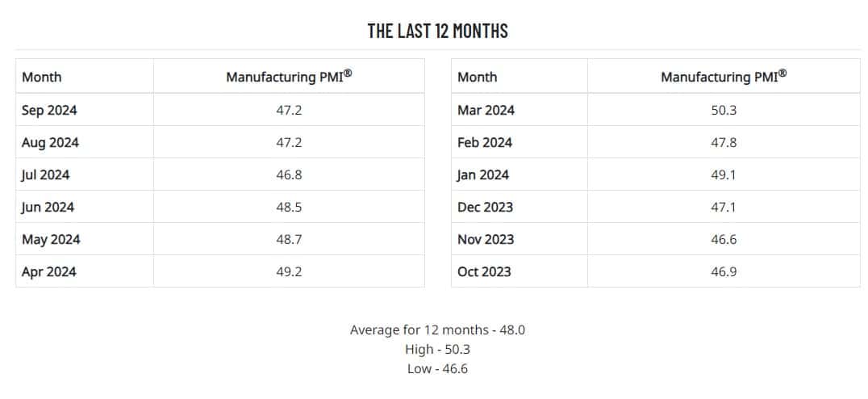Click the "Average for 12 months" summary line
Screen dimensions: 868x399
click(437, 330)
